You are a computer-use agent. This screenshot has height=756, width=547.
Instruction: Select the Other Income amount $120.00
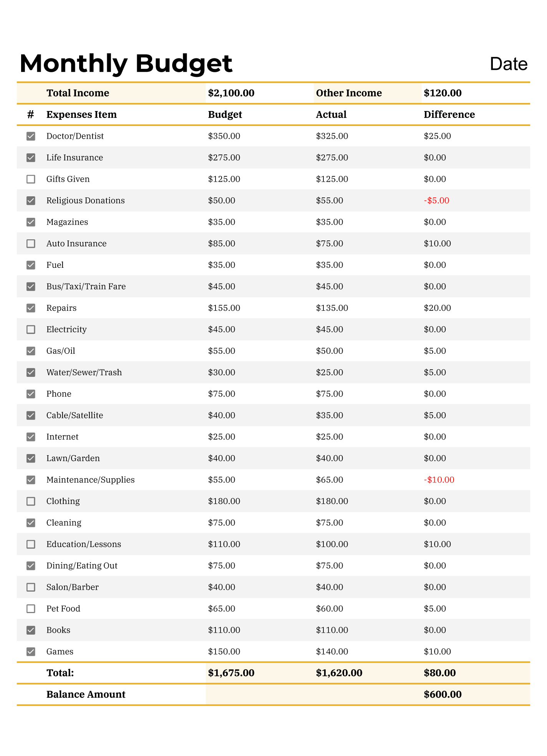(443, 93)
